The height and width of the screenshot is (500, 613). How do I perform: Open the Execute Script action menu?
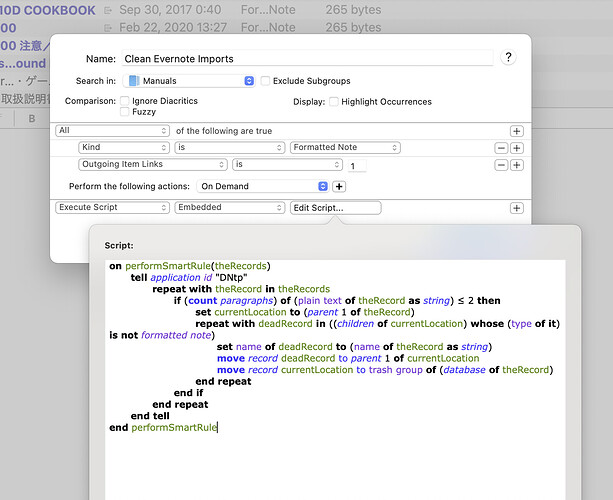(x=112, y=208)
